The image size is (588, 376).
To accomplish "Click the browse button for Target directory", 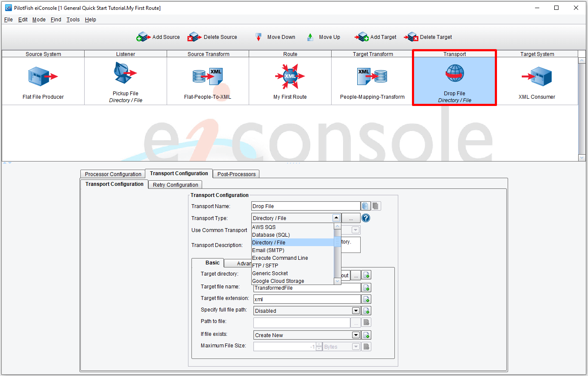I will pos(356,276).
